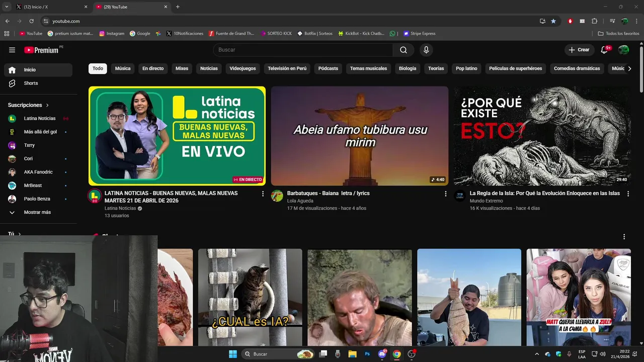The image size is (644, 362).
Task: Show hidden system tray icons chevron
Action: pos(537,354)
